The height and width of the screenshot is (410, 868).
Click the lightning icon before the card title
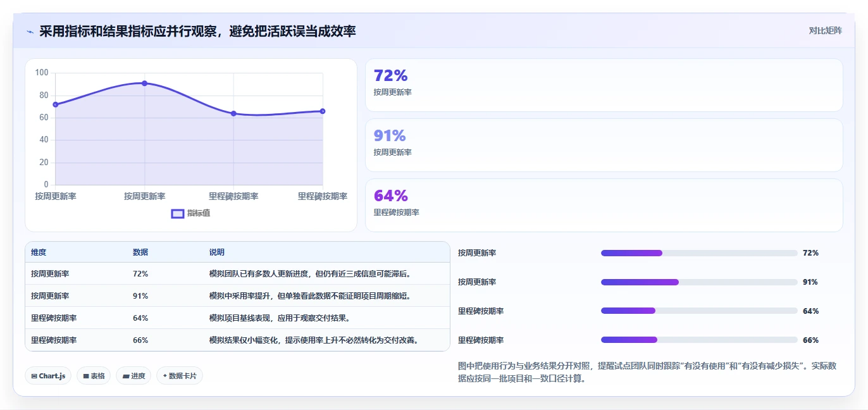(30, 31)
